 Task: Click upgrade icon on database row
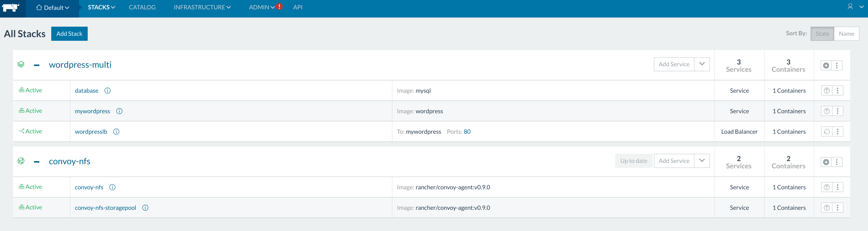(827, 91)
